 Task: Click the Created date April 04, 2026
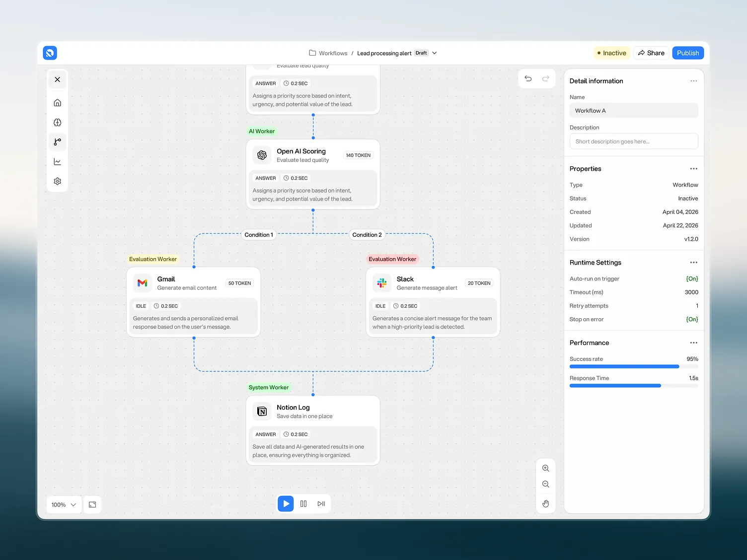pos(680,212)
